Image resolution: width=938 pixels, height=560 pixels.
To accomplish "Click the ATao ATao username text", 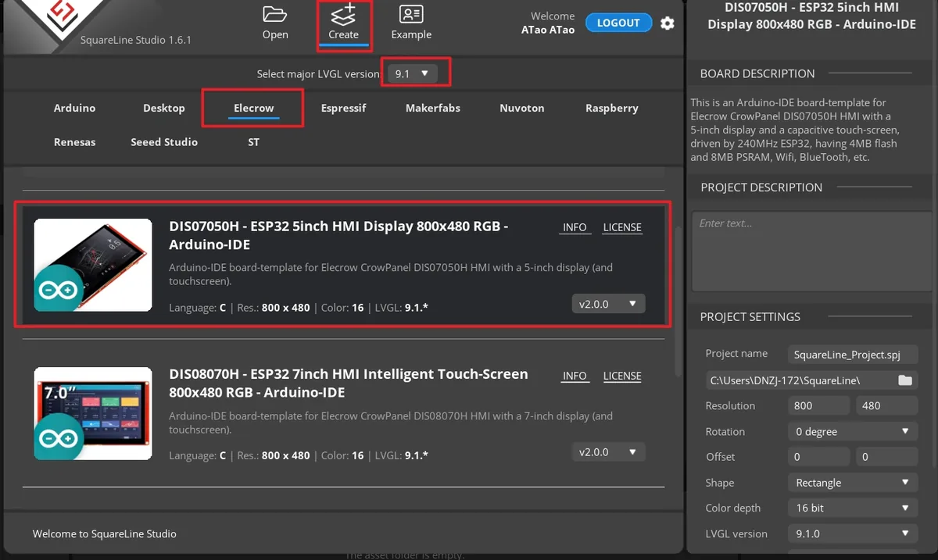I will [x=548, y=30].
